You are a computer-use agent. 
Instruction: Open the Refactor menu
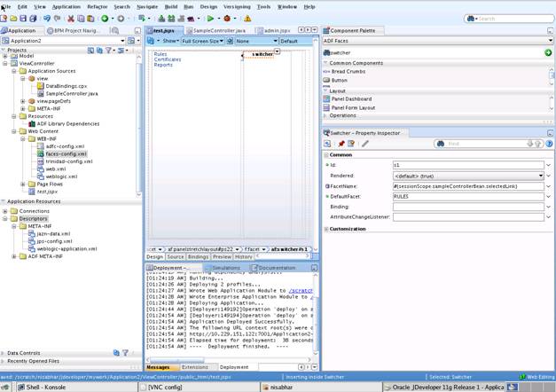click(x=98, y=7)
